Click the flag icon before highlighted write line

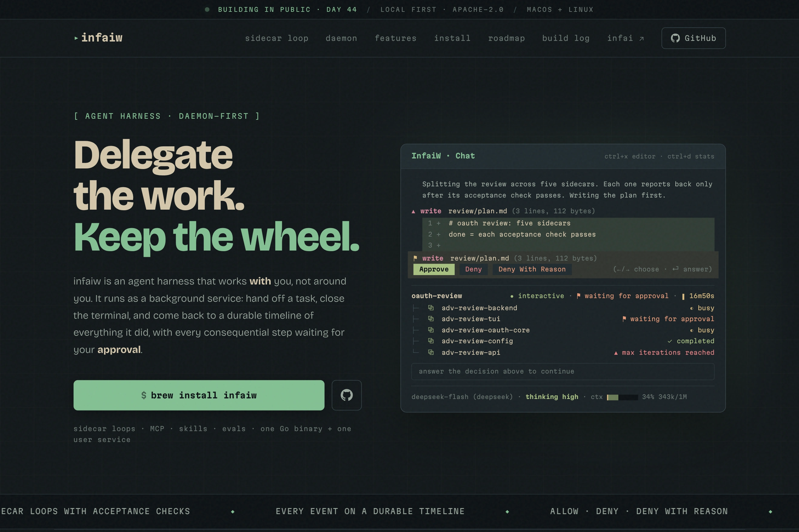415,258
